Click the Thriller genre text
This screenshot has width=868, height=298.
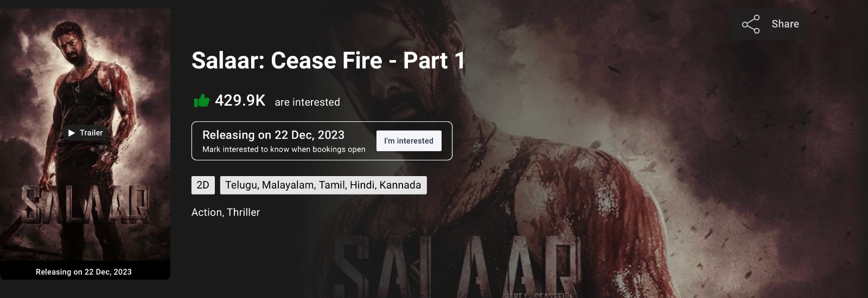243,212
